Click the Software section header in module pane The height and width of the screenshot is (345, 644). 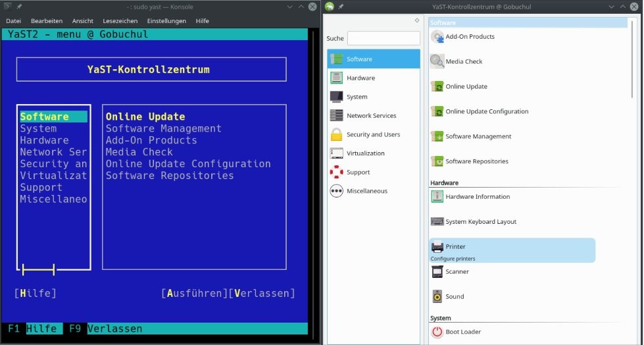528,22
